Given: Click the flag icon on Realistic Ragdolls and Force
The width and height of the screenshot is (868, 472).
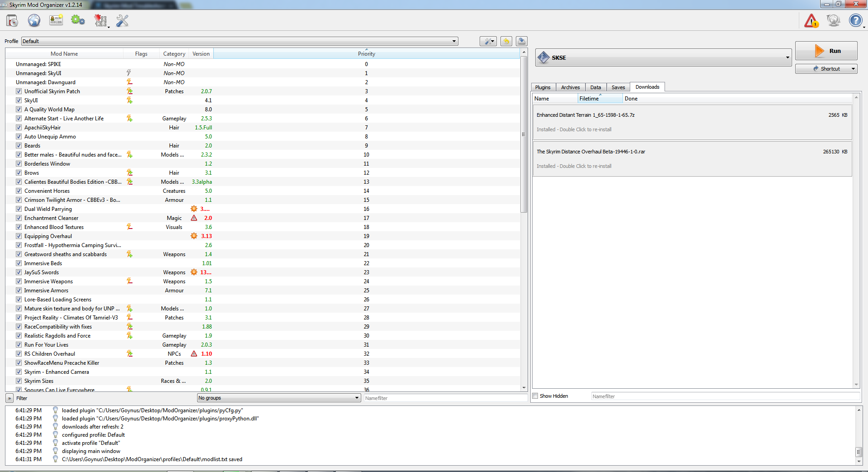Looking at the screenshot, I should pos(129,335).
